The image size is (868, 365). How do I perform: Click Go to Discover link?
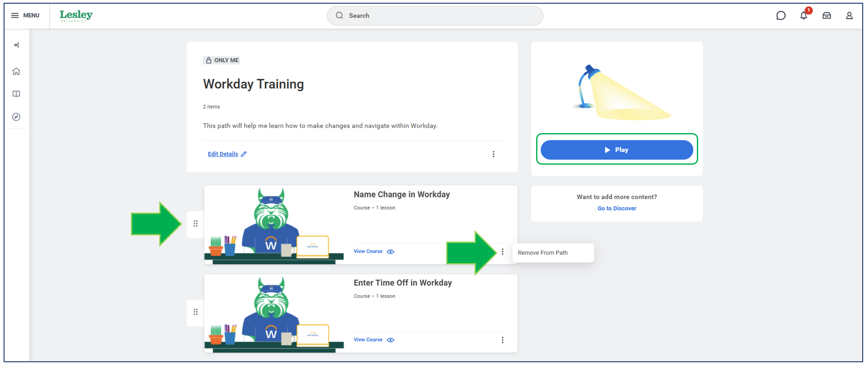click(617, 208)
